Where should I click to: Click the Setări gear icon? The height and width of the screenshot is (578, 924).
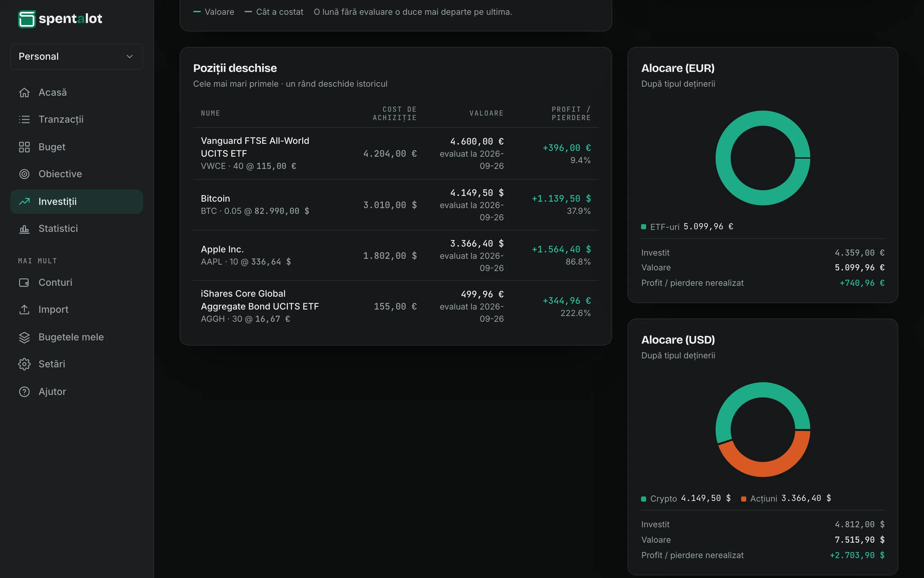pyautogui.click(x=24, y=364)
